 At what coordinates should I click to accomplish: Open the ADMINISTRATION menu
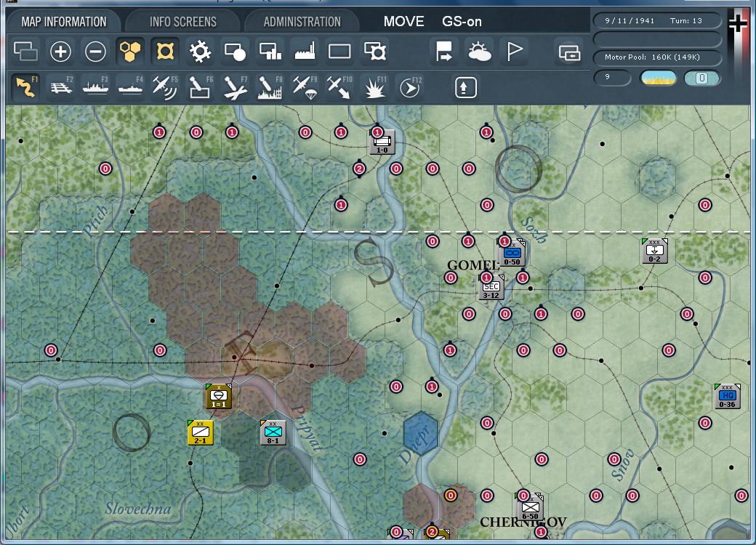pyautogui.click(x=302, y=21)
